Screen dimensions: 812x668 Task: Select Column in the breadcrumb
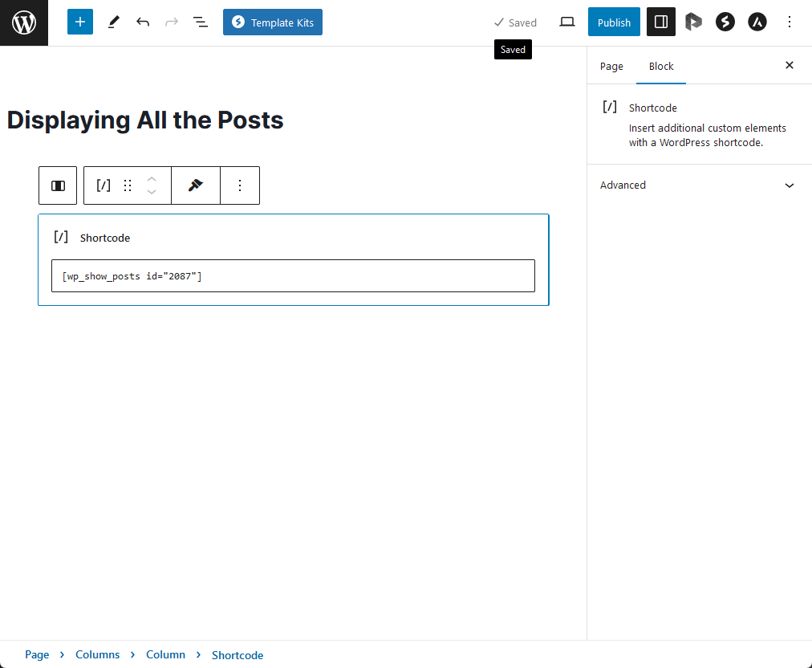coord(166,655)
